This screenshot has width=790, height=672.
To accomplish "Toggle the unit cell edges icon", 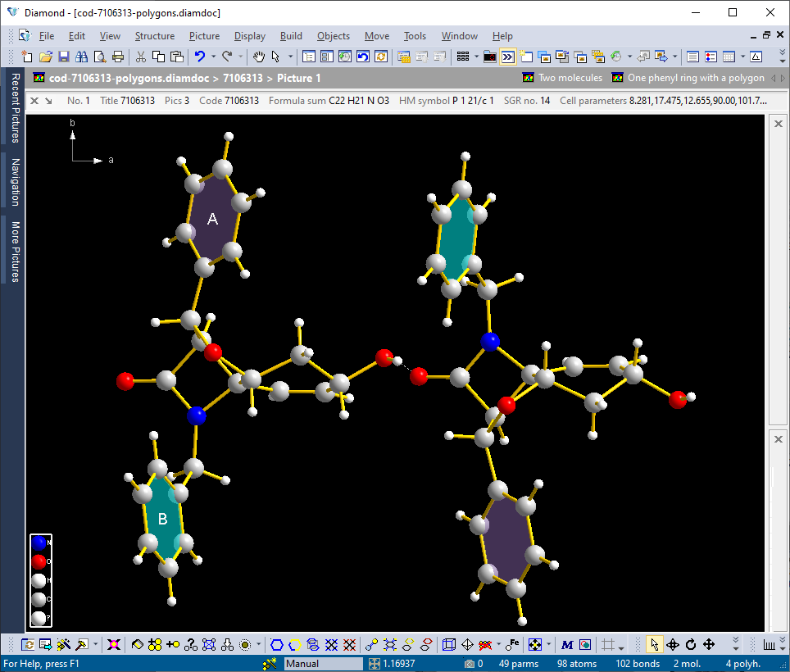I will 450,645.
